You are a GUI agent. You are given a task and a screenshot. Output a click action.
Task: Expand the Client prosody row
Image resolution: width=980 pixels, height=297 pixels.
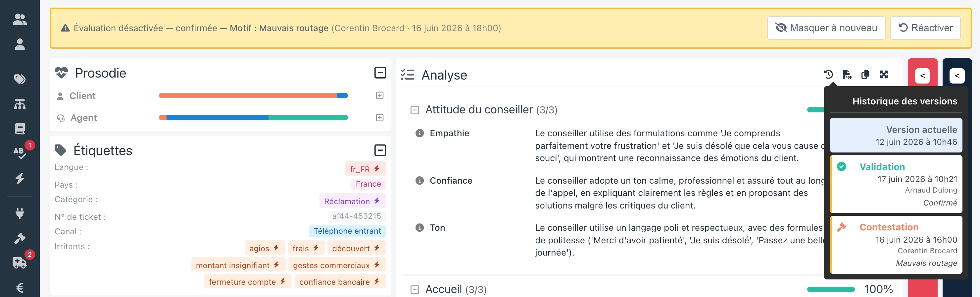tap(380, 95)
